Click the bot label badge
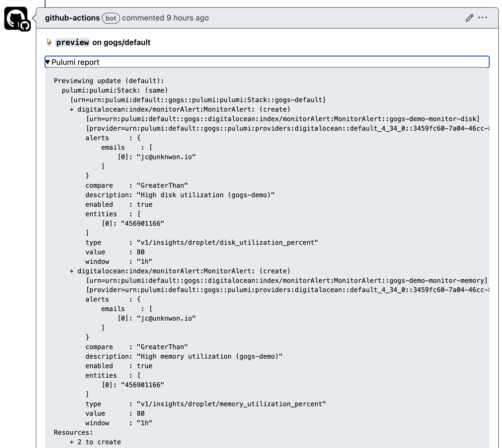The image size is (502, 448). [x=111, y=18]
